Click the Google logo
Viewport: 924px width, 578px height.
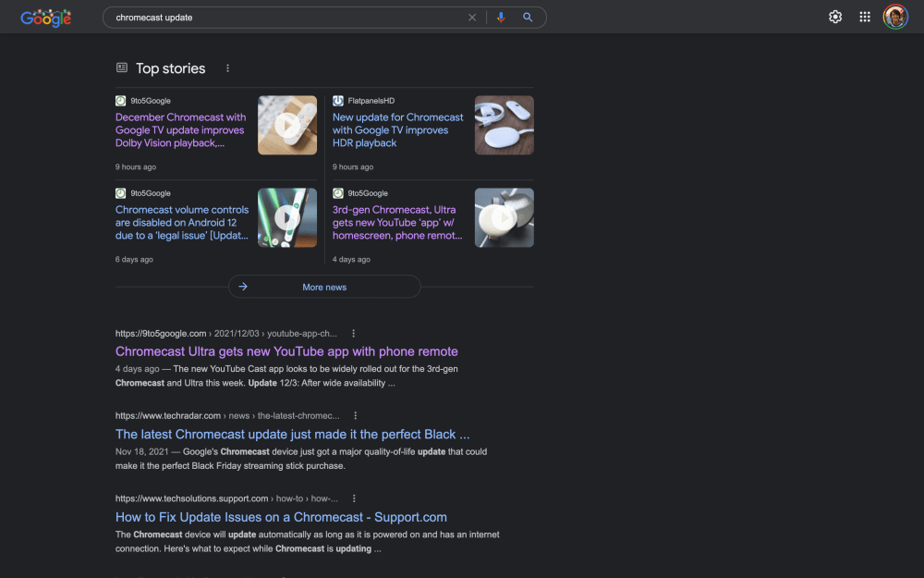pos(45,18)
